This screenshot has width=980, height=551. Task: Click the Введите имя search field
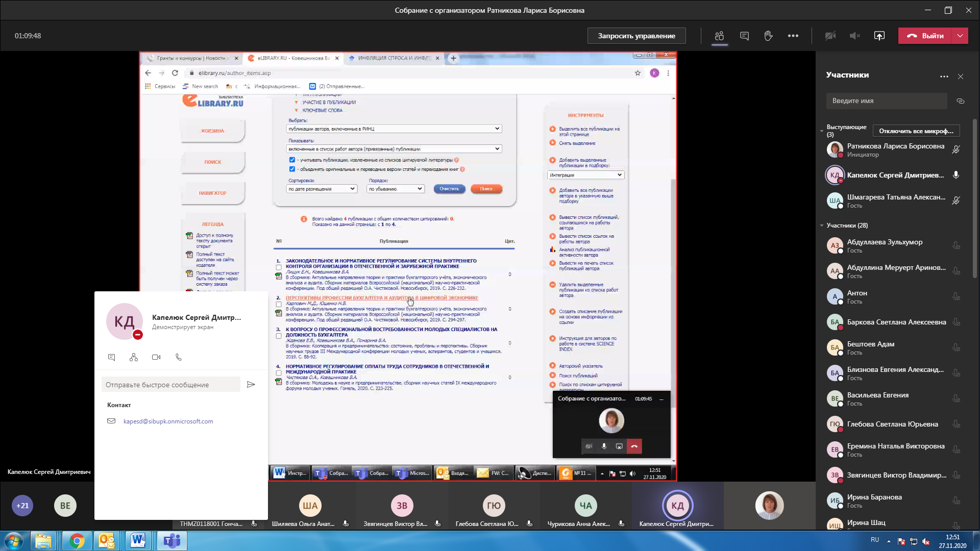coord(887,101)
